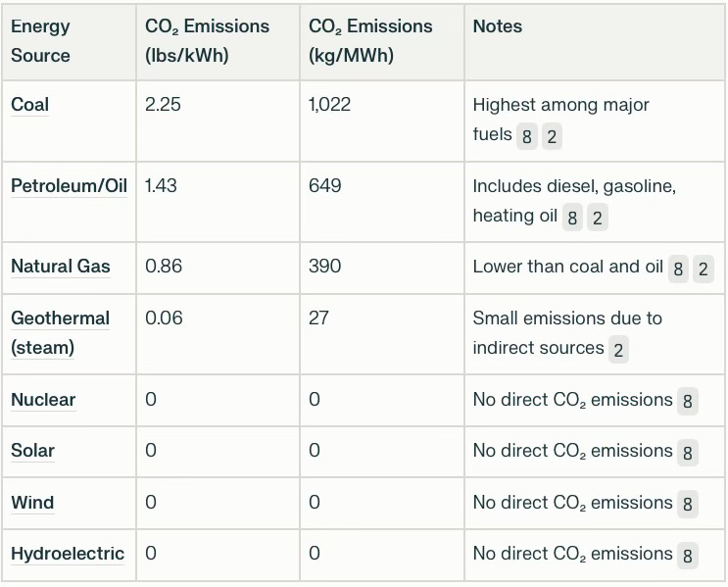Open the Coal energy source link
728x587 pixels.
pyautogui.click(x=29, y=105)
